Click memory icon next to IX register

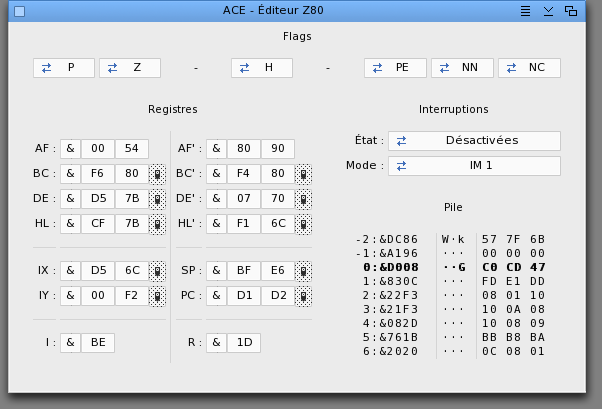tap(157, 271)
